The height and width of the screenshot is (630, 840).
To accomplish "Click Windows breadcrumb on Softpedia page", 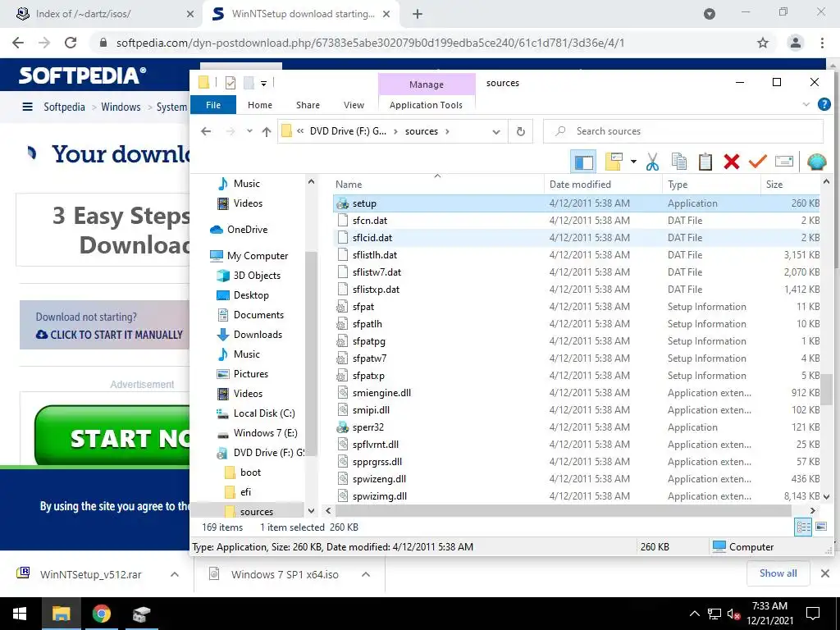I will click(121, 107).
